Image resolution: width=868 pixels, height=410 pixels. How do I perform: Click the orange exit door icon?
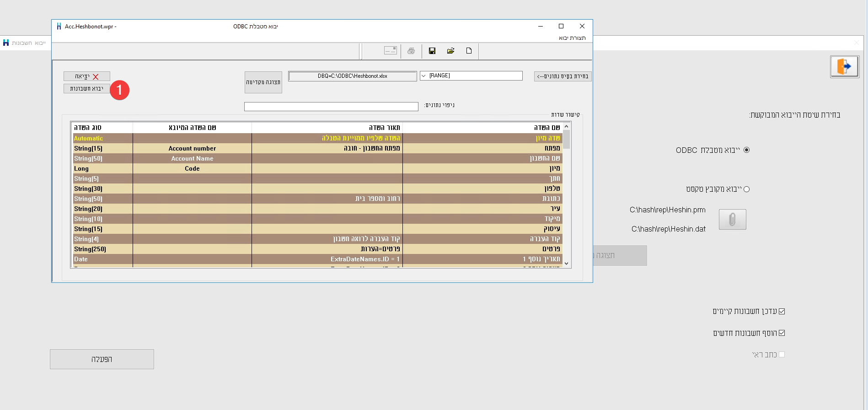[844, 67]
